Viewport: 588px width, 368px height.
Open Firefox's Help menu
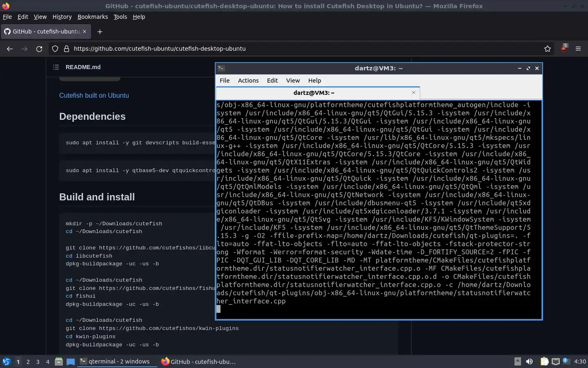139,17
